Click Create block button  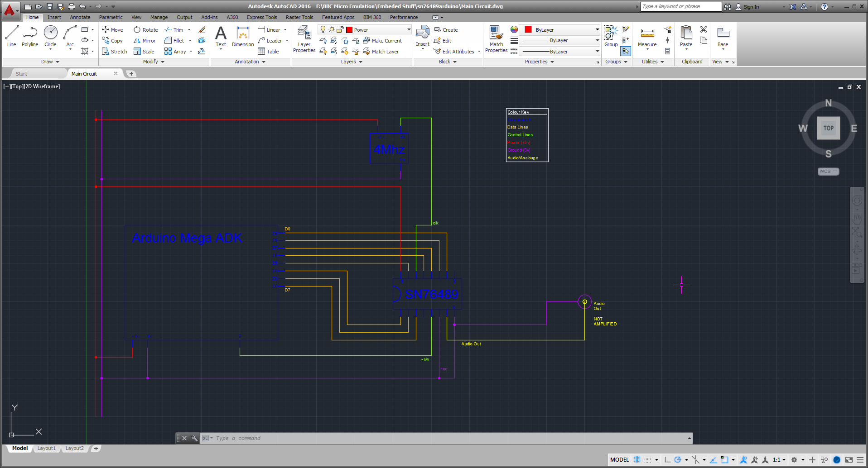(x=446, y=30)
